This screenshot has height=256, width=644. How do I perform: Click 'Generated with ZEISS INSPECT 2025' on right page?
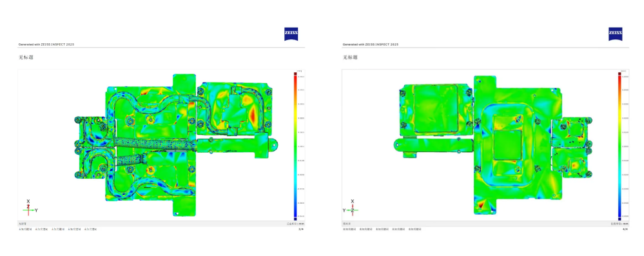[371, 44]
